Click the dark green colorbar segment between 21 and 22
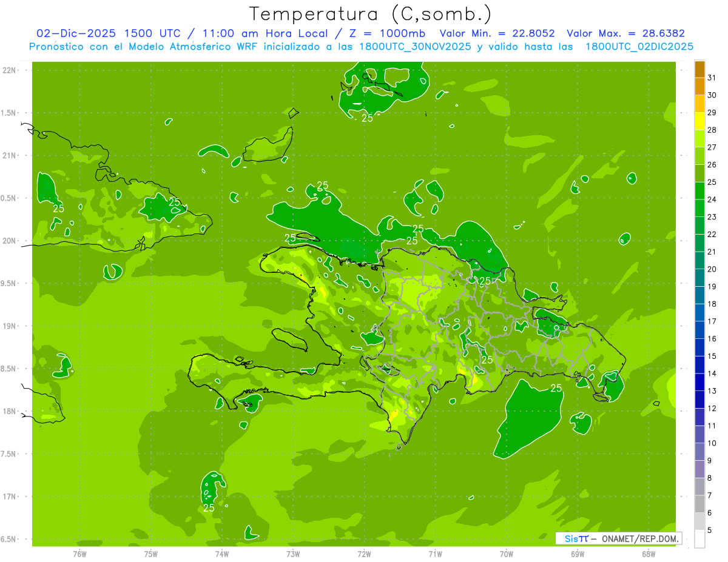728x562 pixels. click(x=699, y=243)
